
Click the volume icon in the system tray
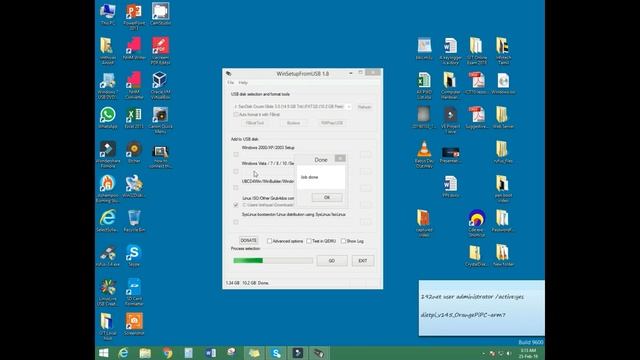(x=509, y=353)
